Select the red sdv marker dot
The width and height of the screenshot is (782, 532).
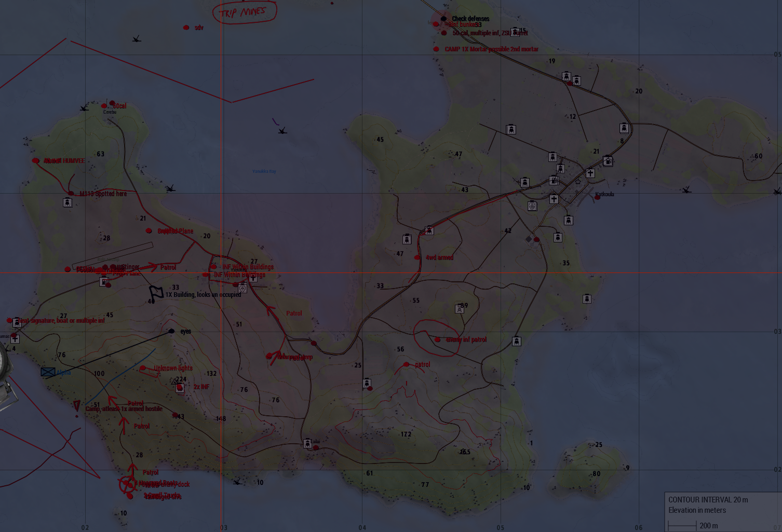pyautogui.click(x=186, y=28)
